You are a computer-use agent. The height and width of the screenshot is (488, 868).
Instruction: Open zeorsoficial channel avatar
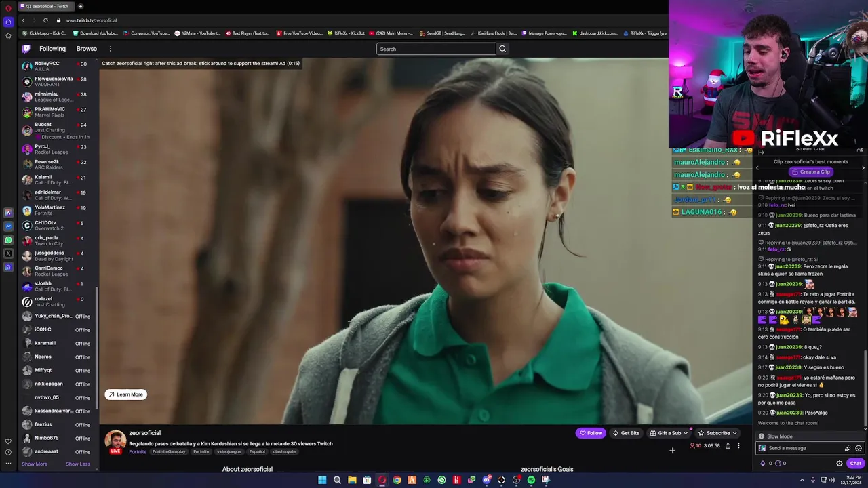[x=115, y=440]
